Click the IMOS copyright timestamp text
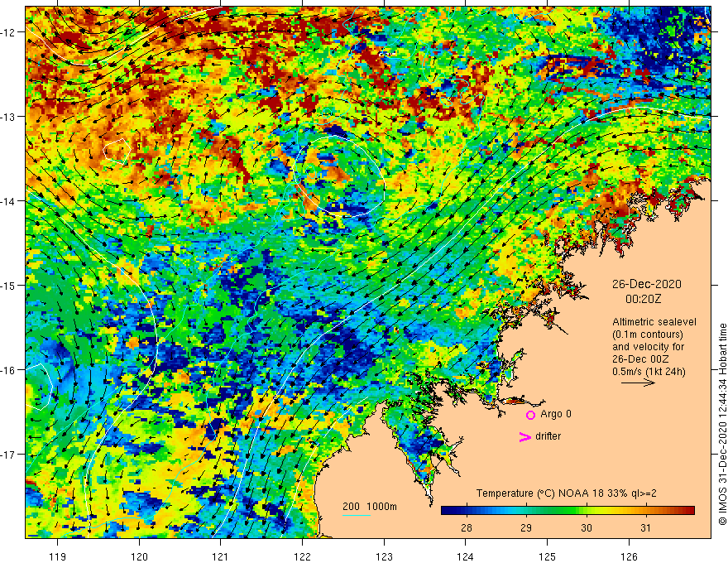Viewport: 728px width, 563px height. click(722, 424)
